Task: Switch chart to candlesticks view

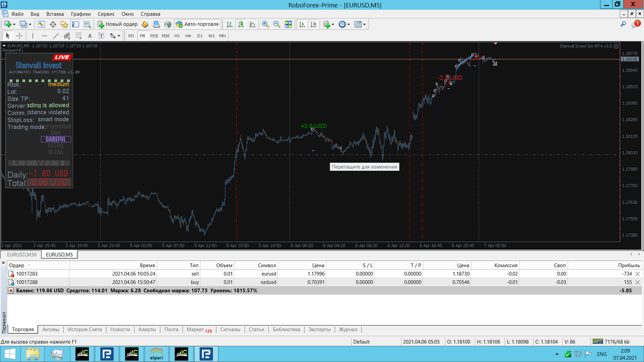Action: click(x=241, y=24)
